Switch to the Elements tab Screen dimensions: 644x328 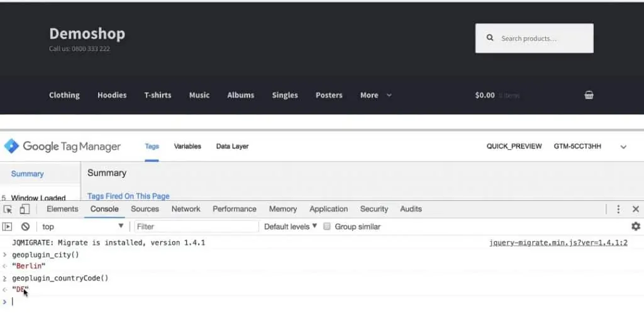coord(62,209)
